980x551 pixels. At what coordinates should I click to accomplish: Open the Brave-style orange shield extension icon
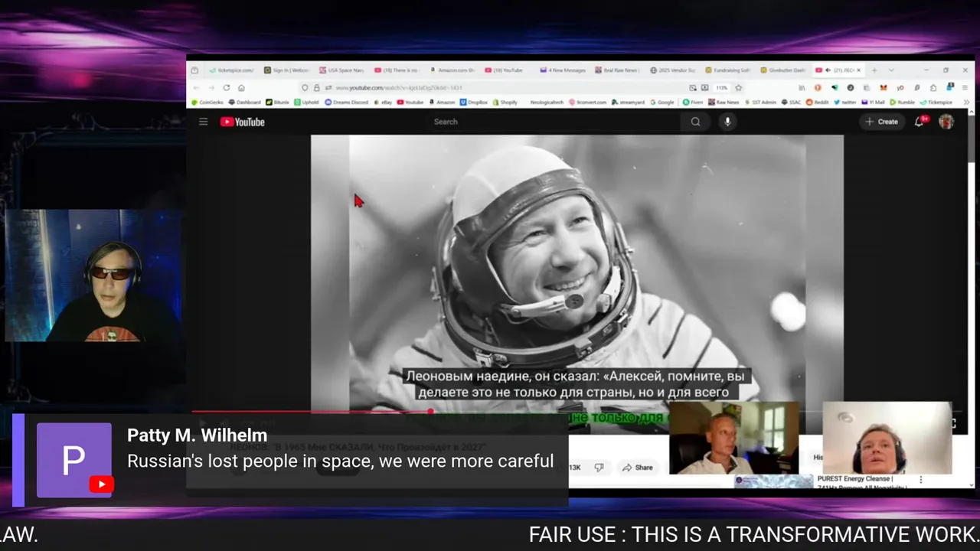(818, 88)
